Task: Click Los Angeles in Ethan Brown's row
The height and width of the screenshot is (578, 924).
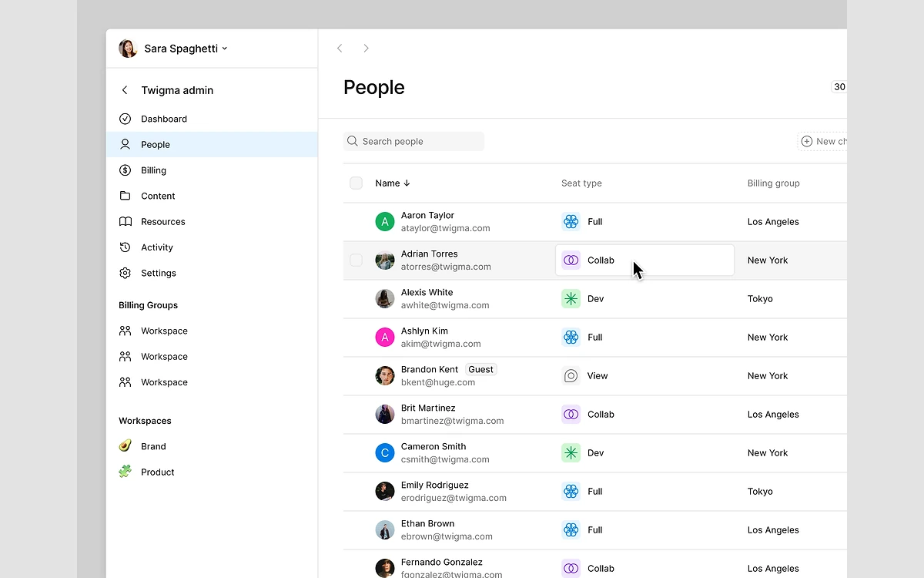Action: (773, 530)
